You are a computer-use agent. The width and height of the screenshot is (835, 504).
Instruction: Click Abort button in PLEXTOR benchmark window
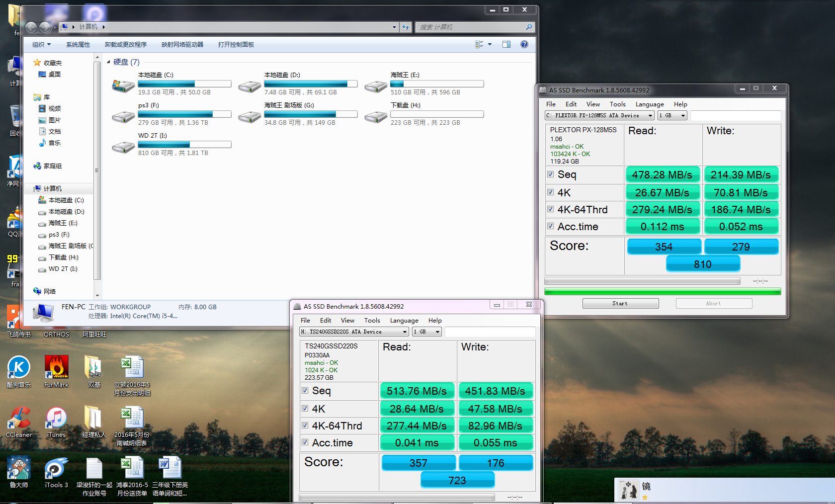click(714, 303)
